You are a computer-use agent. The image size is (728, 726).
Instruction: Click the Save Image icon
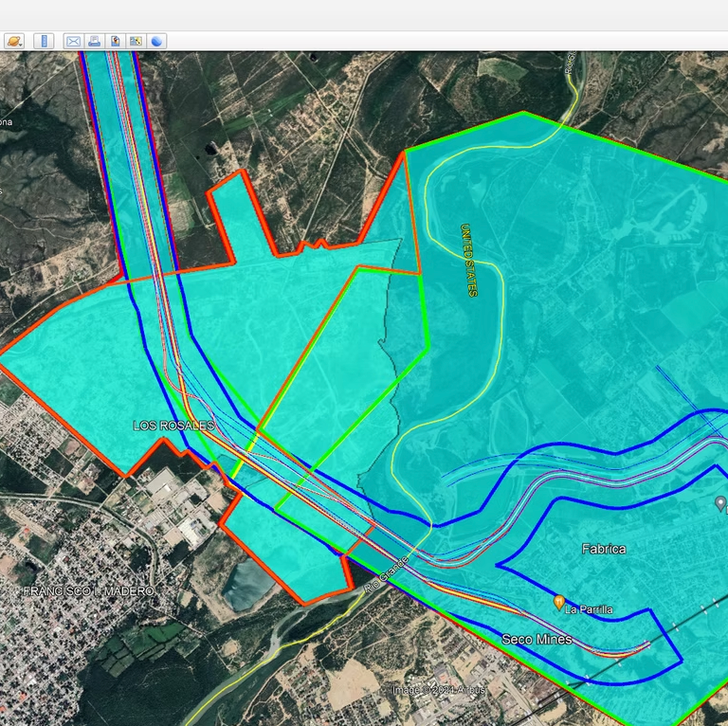coord(115,41)
